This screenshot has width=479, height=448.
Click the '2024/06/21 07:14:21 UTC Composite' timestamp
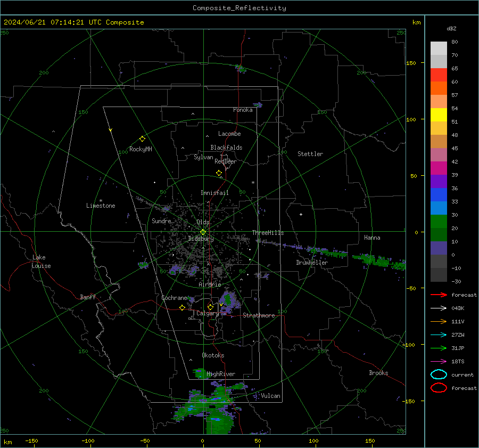(73, 22)
